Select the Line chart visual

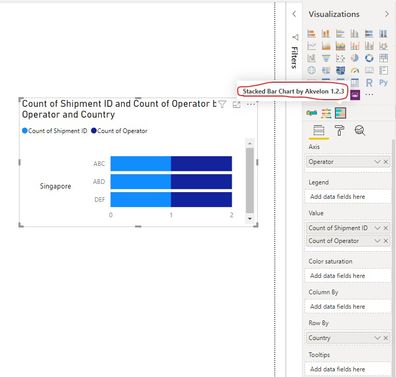tap(311, 46)
